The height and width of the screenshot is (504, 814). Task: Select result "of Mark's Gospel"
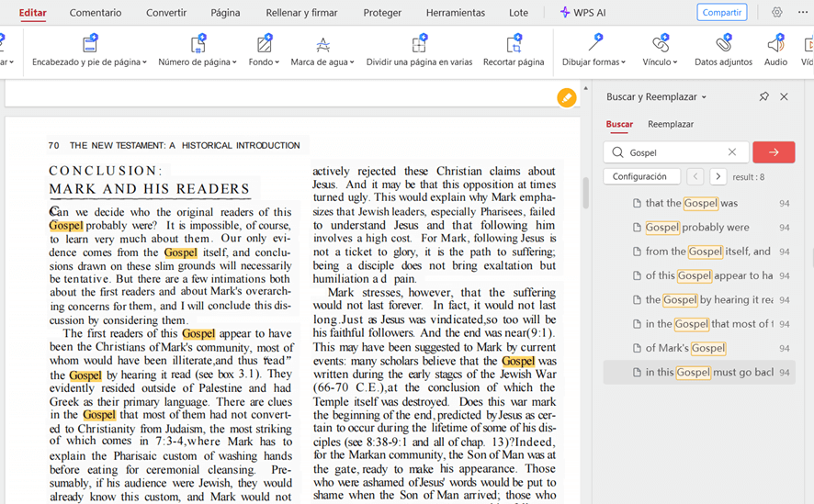coord(685,348)
